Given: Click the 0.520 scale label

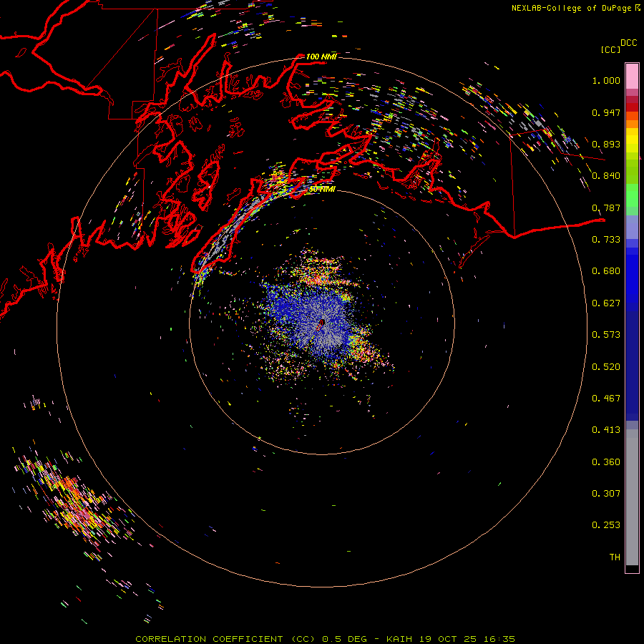Looking at the screenshot, I should tap(606, 367).
